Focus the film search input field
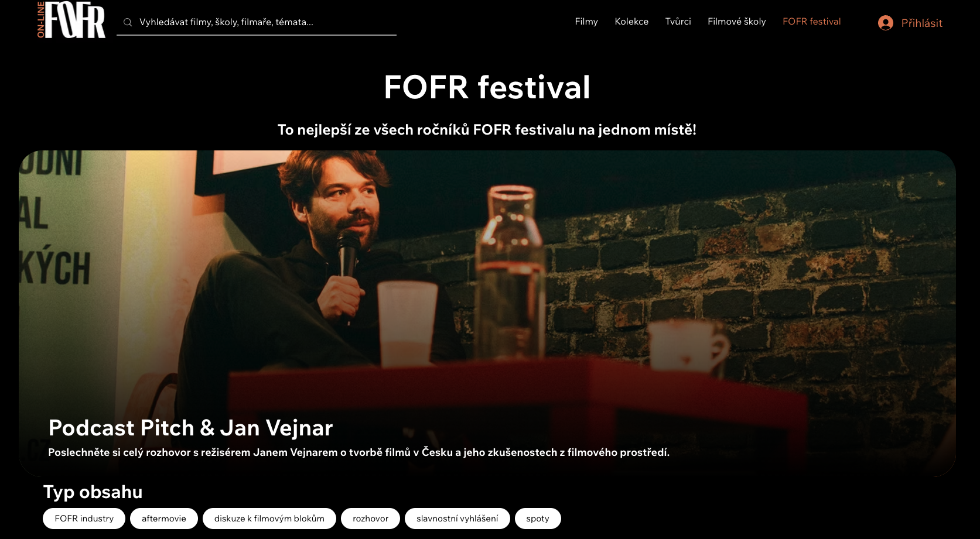 click(257, 22)
